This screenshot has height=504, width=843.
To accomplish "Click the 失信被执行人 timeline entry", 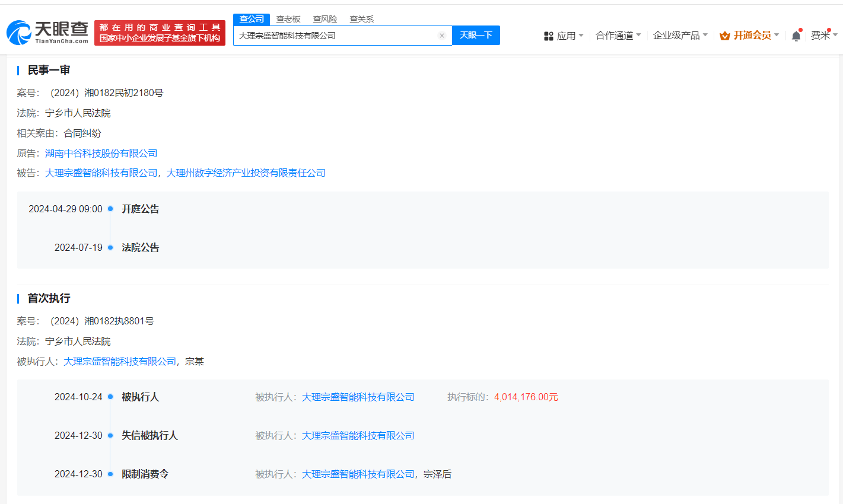I will (x=149, y=435).
